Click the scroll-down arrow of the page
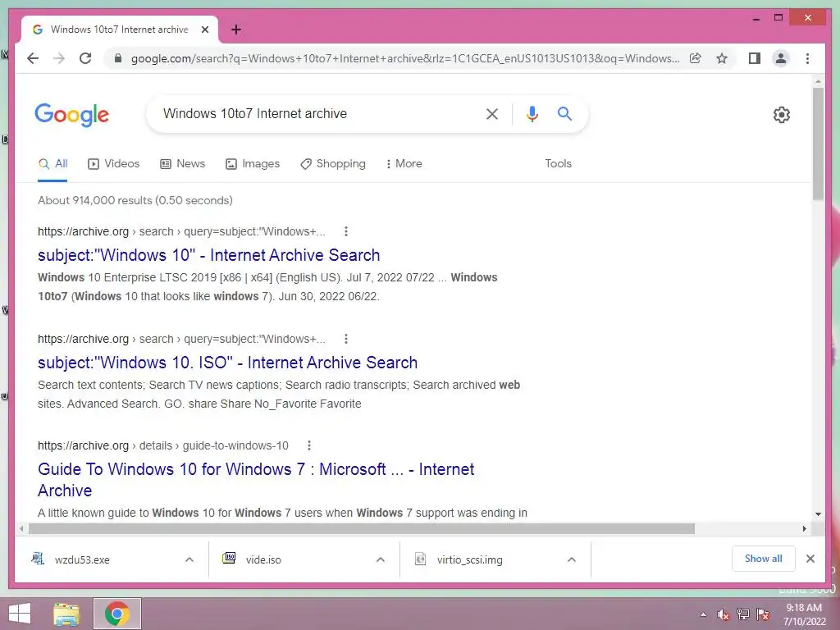Image resolution: width=840 pixels, height=630 pixels. [818, 514]
